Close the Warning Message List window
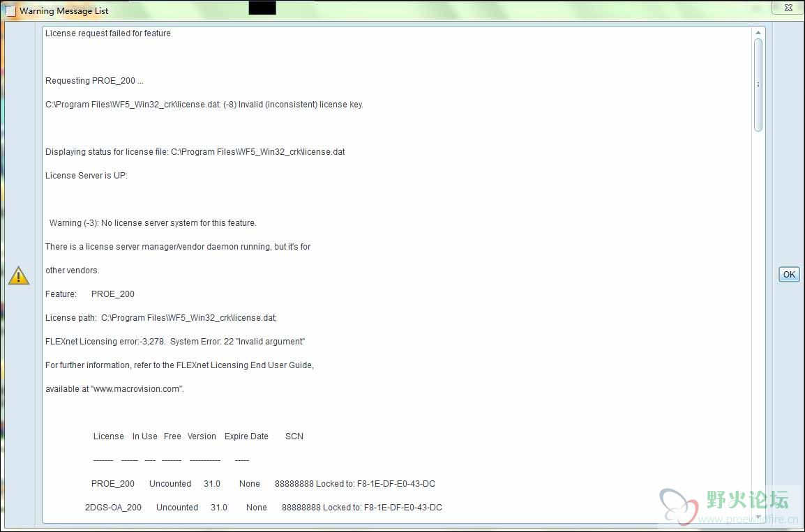This screenshot has width=805, height=532. pyautogui.click(x=788, y=8)
